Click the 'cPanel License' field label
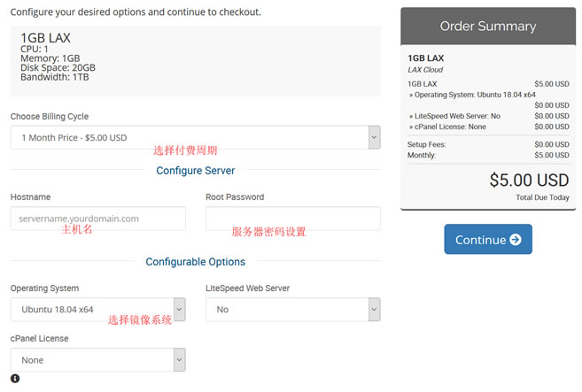This screenshot has height=392, width=582. 39,339
